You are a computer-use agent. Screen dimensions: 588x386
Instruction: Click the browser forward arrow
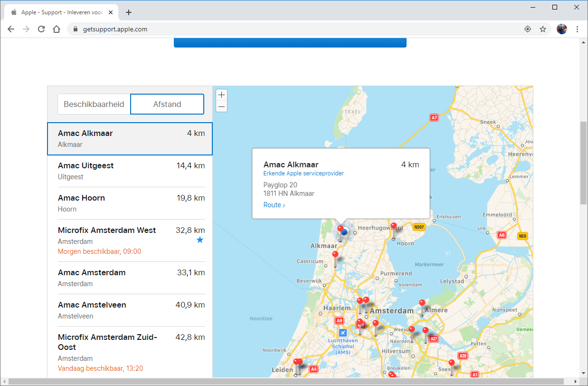click(x=26, y=29)
